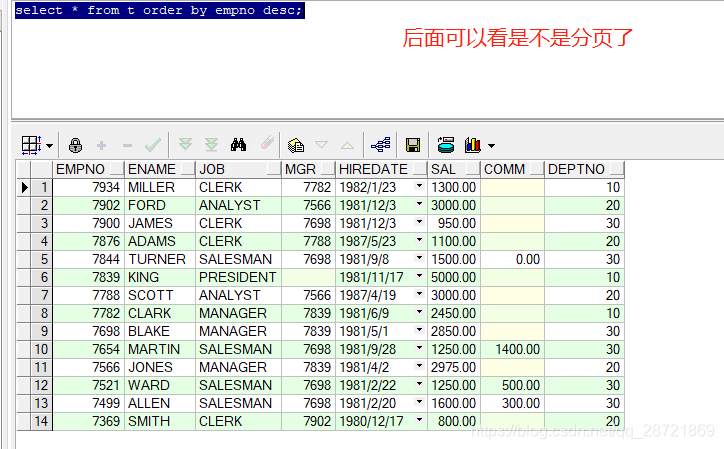The image size is (724, 449).
Task: Click the save floppy disk icon
Action: (x=413, y=145)
